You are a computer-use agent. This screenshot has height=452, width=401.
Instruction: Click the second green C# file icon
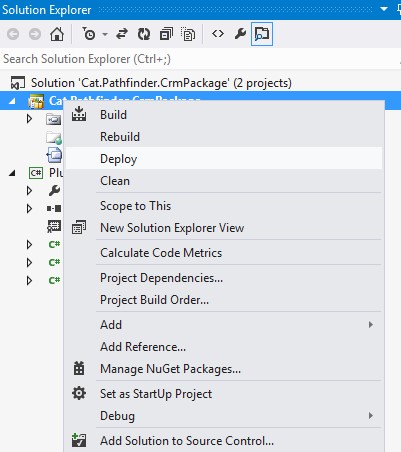pyautogui.click(x=54, y=263)
